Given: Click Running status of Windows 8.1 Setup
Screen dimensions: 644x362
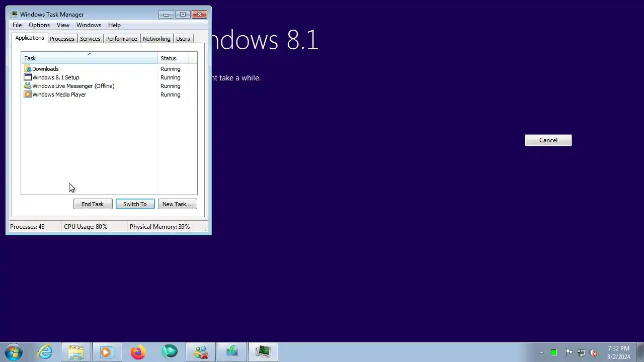Looking at the screenshot, I should click(170, 77).
